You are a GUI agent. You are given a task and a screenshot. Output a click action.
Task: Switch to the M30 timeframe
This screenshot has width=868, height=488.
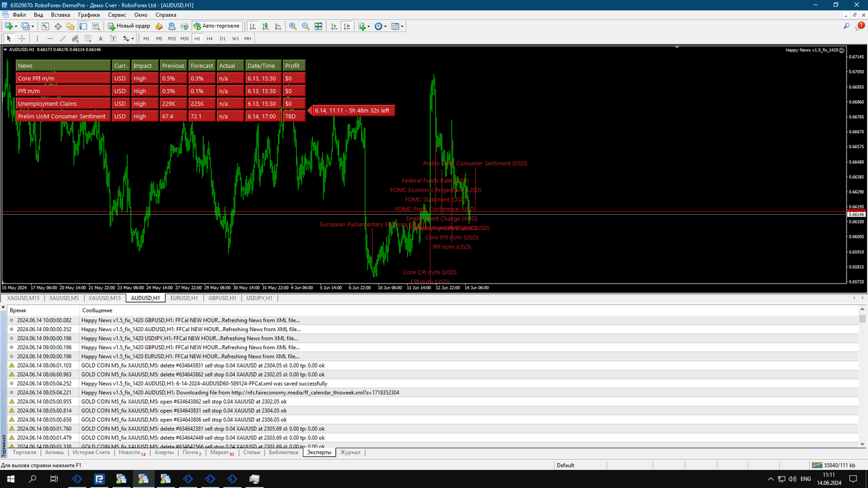tap(184, 38)
